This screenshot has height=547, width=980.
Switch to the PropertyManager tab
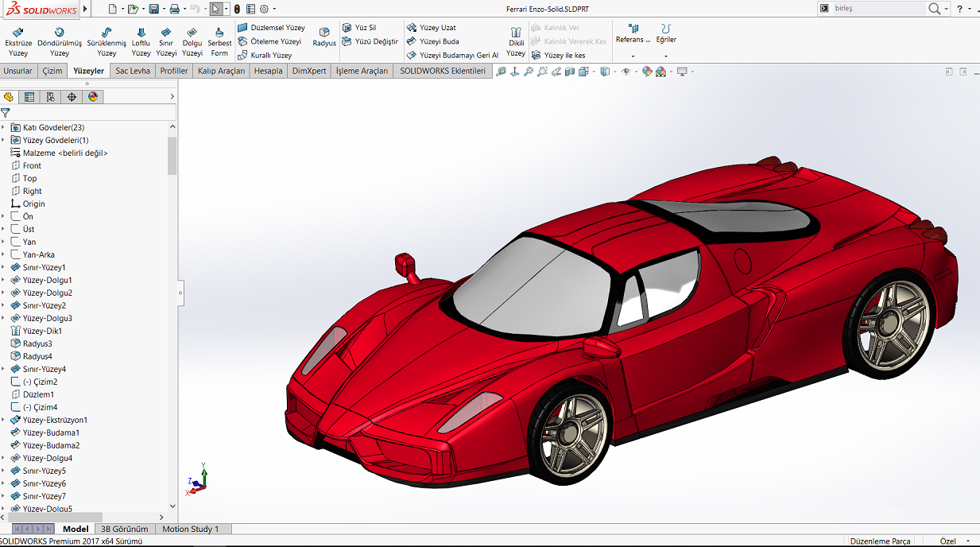coord(29,97)
